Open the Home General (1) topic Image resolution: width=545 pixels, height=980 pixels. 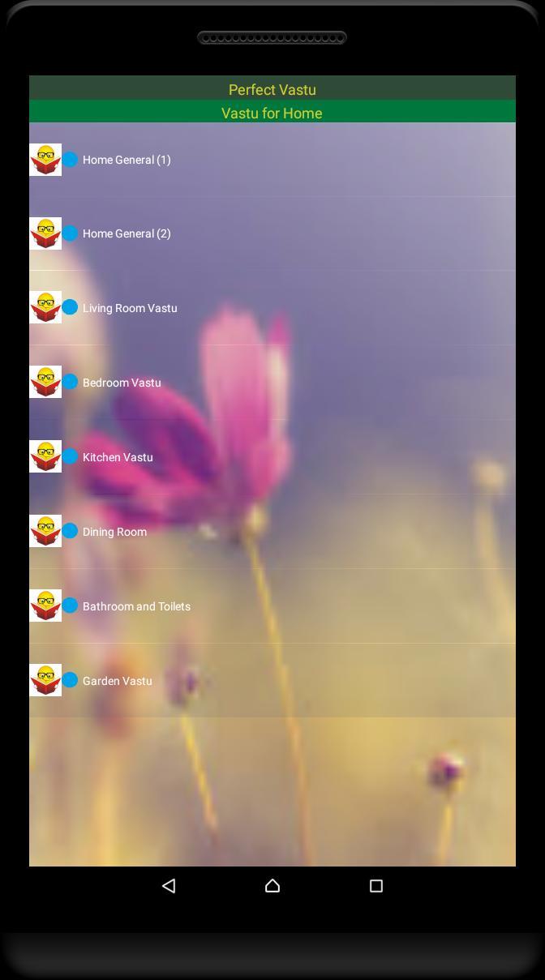pyautogui.click(x=272, y=160)
